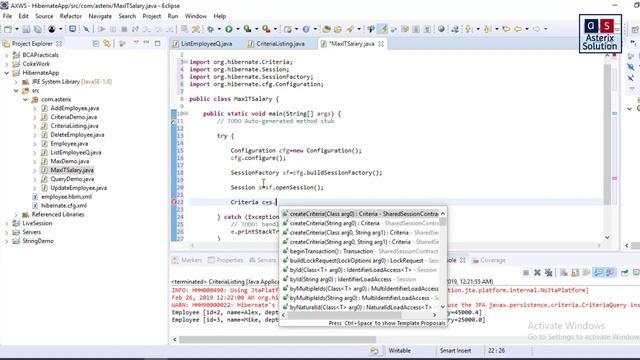The height and width of the screenshot is (360, 640).
Task: Open Project Explorer View Menu icon
Action: click(136, 43)
